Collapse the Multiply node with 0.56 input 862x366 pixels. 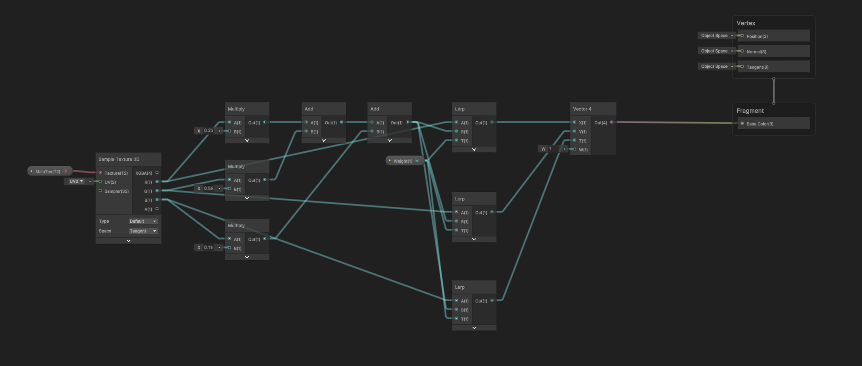pos(247,198)
